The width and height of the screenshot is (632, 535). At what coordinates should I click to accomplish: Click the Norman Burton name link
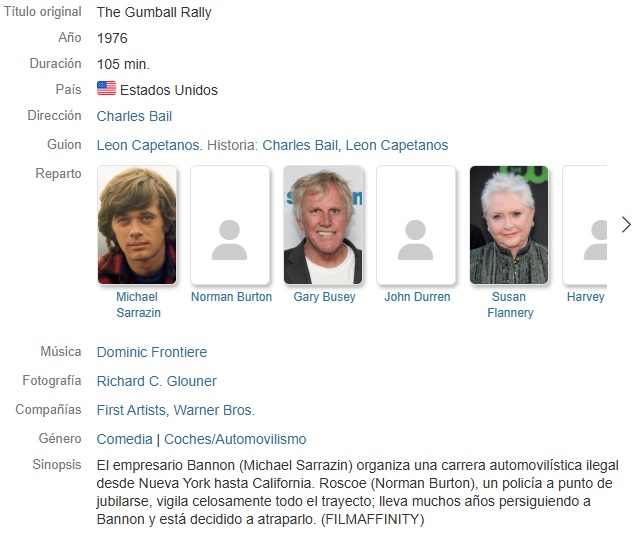231,297
